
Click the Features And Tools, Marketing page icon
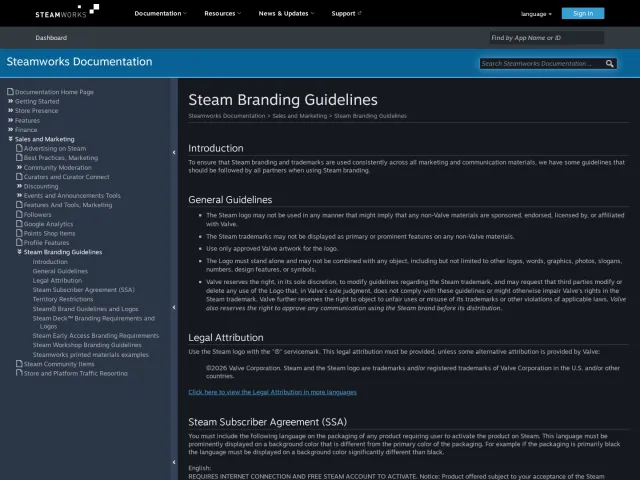19,205
